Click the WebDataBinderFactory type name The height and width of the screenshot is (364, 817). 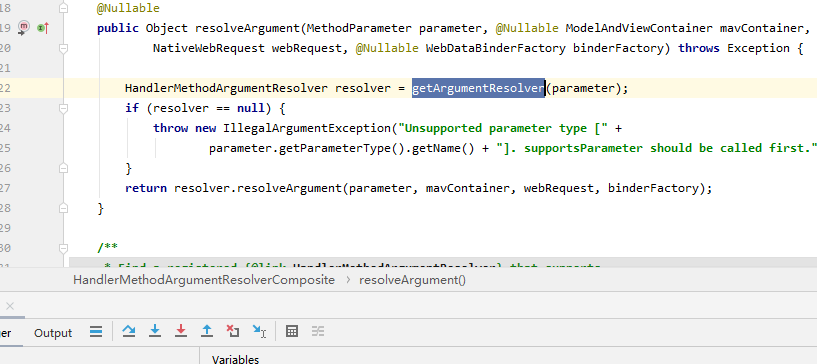click(496, 48)
